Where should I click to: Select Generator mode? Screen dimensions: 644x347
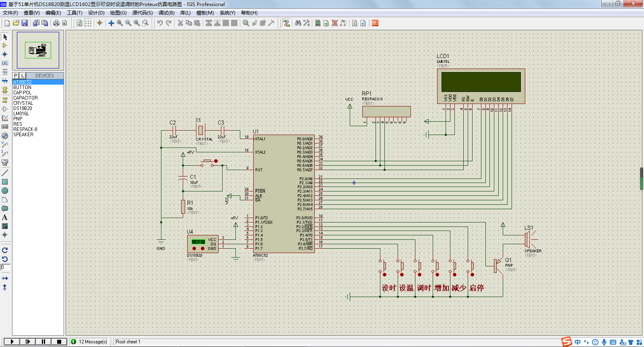(x=5, y=136)
